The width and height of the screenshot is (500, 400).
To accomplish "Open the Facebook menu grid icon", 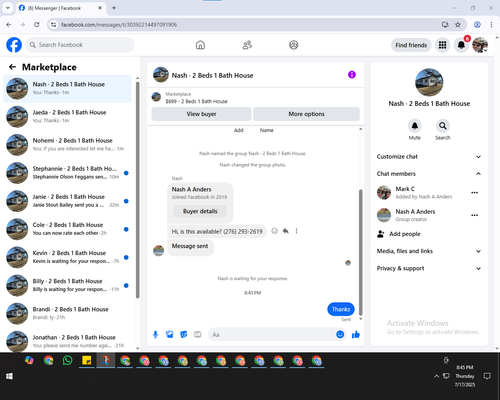I will point(442,45).
